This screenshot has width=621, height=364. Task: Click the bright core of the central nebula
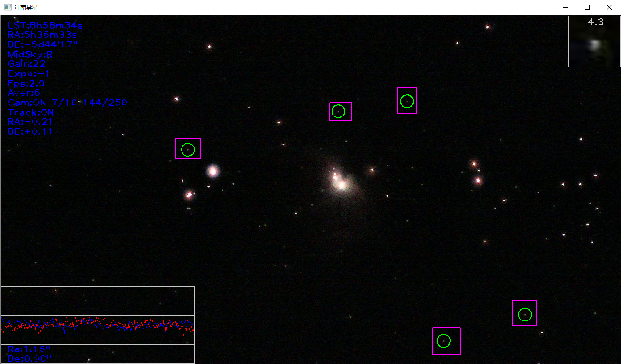341,184
